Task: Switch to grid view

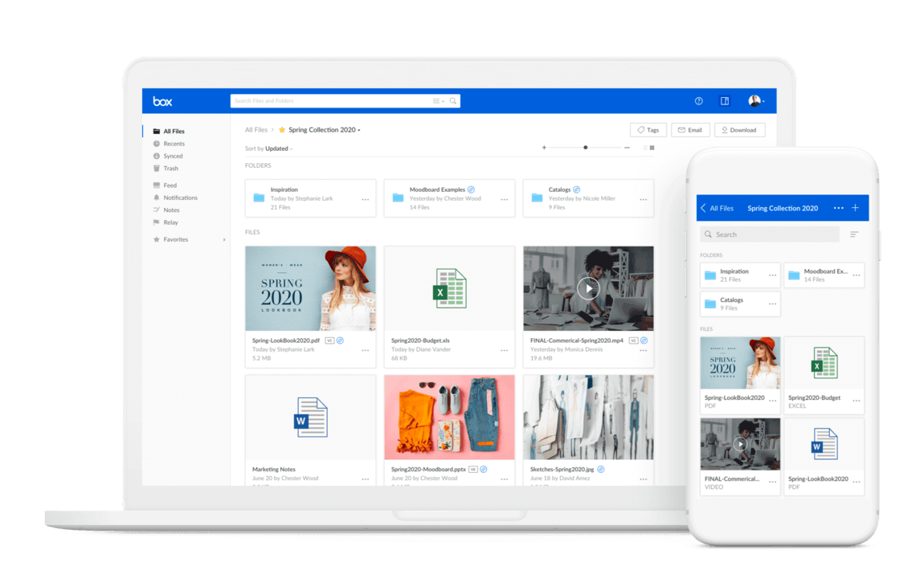Action: pyautogui.click(x=652, y=148)
